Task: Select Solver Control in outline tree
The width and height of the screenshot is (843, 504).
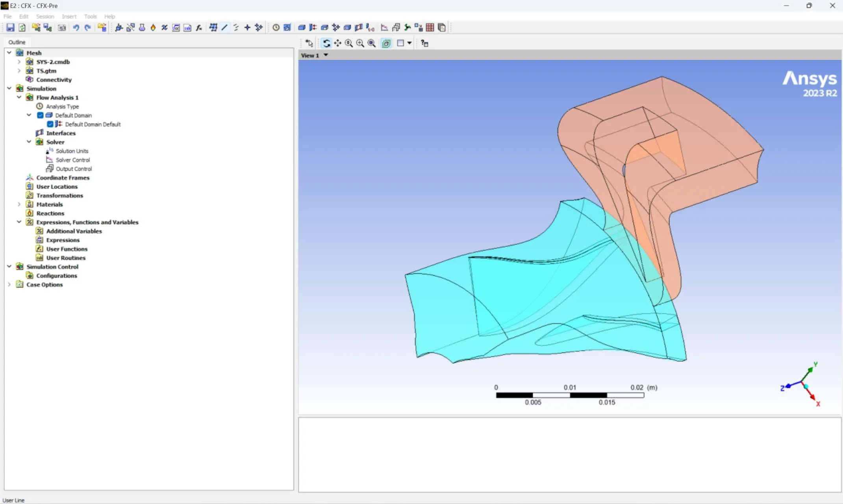Action: coord(72,160)
